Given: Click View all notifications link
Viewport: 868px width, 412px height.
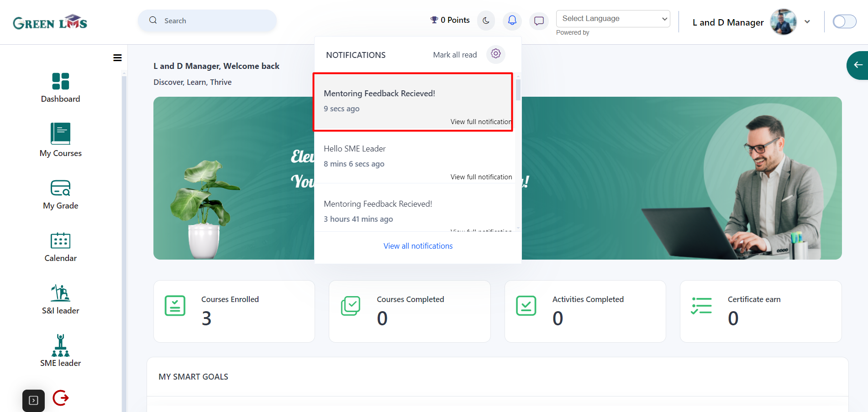Looking at the screenshot, I should pyautogui.click(x=418, y=246).
